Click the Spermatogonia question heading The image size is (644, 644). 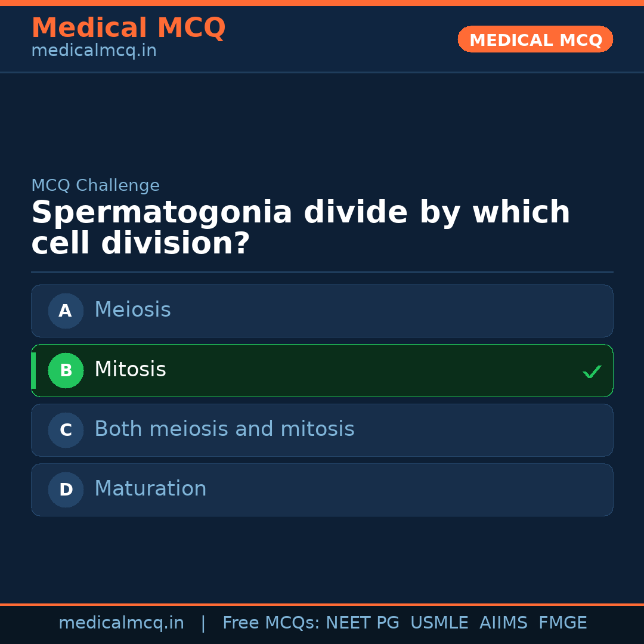tap(301, 228)
